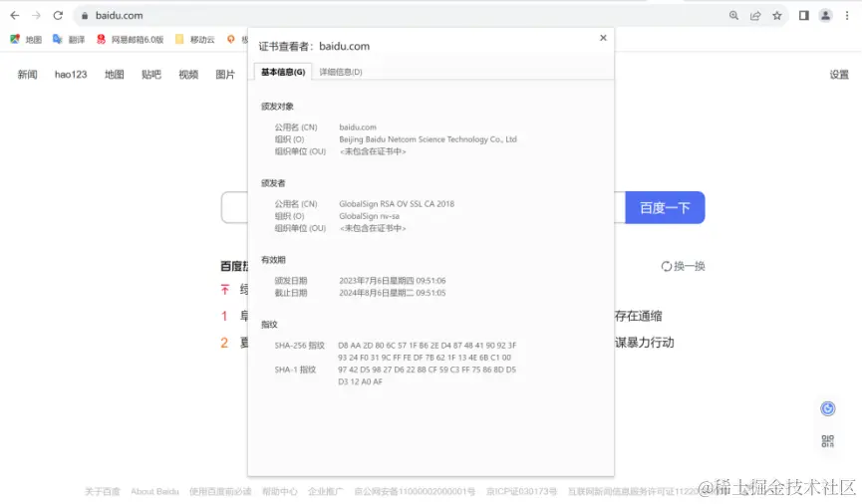This screenshot has width=863, height=504.
Task: Open the Chrome three-dot menu
Action: [x=847, y=15]
